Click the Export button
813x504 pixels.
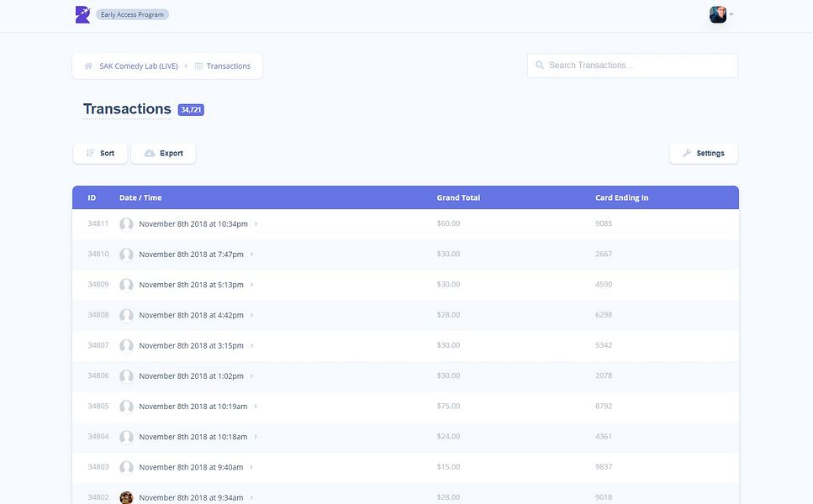(163, 154)
